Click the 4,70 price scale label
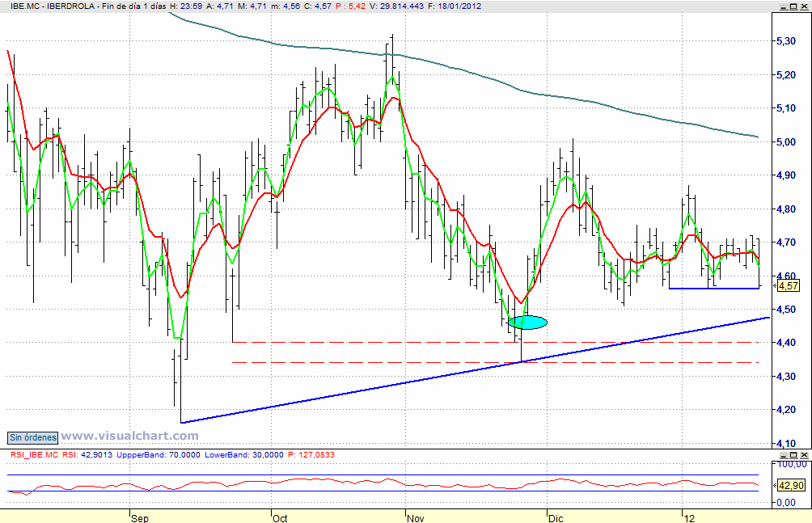Image resolution: width=812 pixels, height=523 pixels. pos(786,243)
